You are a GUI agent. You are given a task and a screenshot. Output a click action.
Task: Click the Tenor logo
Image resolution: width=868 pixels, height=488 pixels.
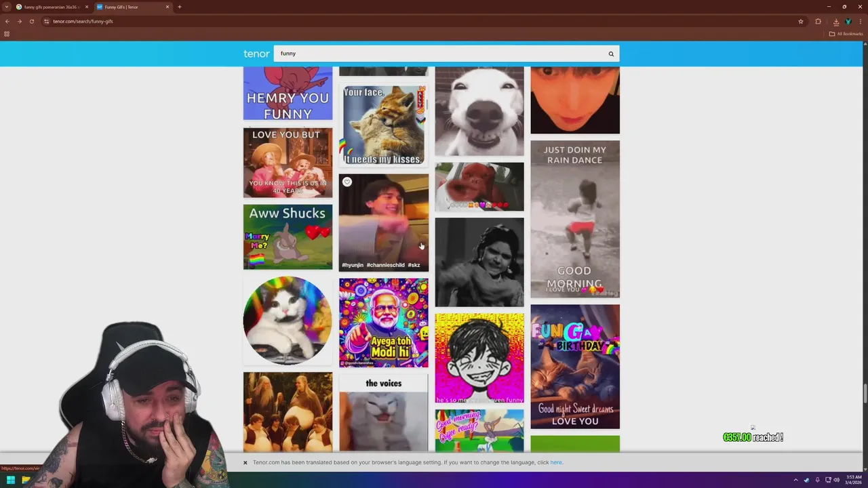pos(256,54)
